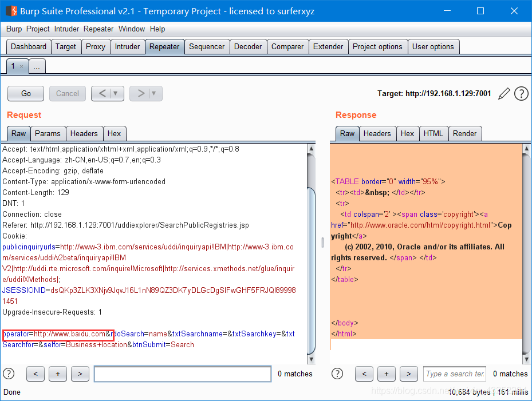
Task: Click the request search input field
Action: tap(183, 374)
